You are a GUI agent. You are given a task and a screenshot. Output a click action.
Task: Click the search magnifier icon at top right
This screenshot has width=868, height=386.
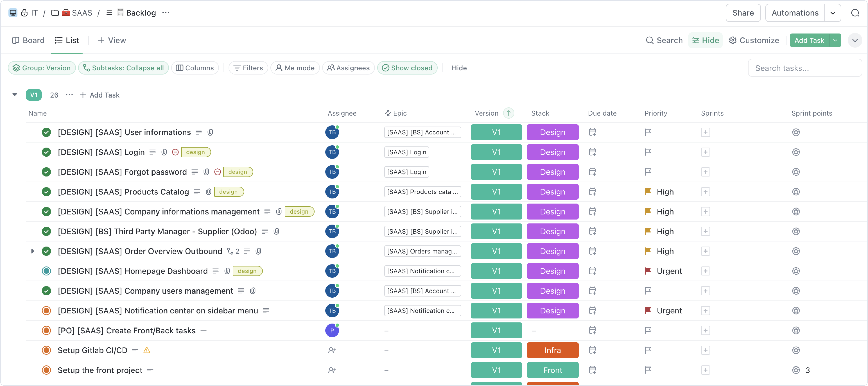pos(855,13)
